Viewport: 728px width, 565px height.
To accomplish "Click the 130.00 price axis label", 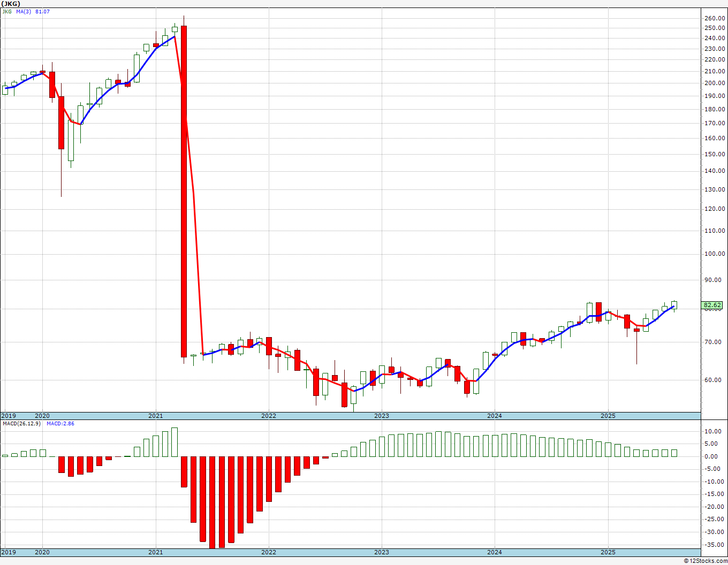I will tap(715, 189).
